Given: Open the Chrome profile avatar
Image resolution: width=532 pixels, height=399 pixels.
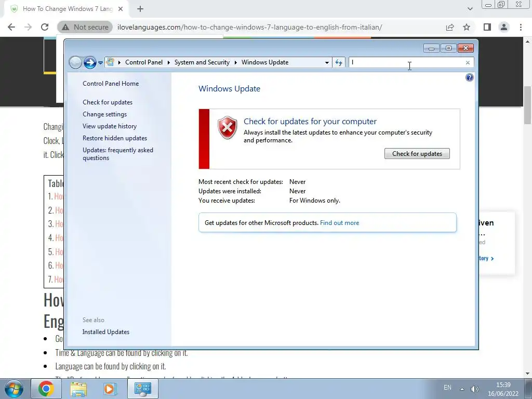Looking at the screenshot, I should [504, 27].
